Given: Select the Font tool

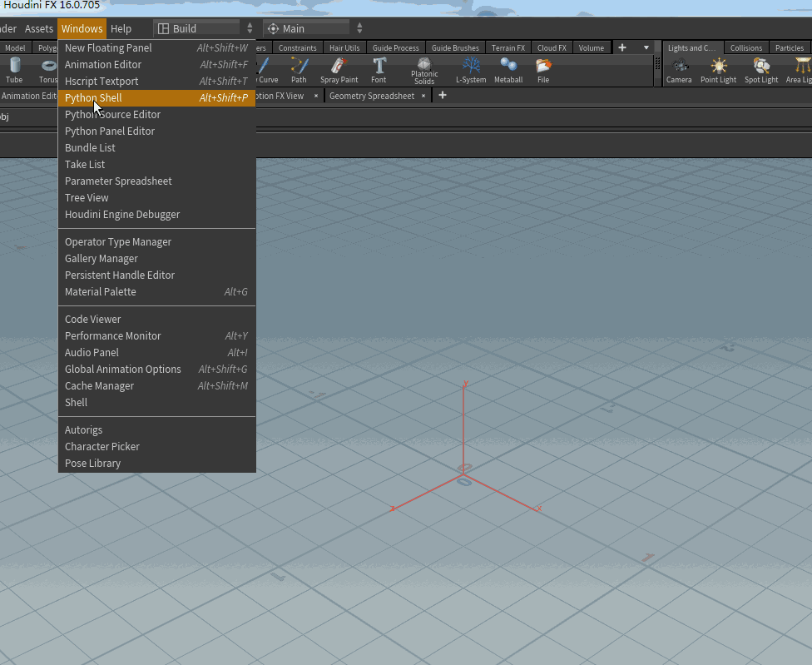Looking at the screenshot, I should point(379,70).
